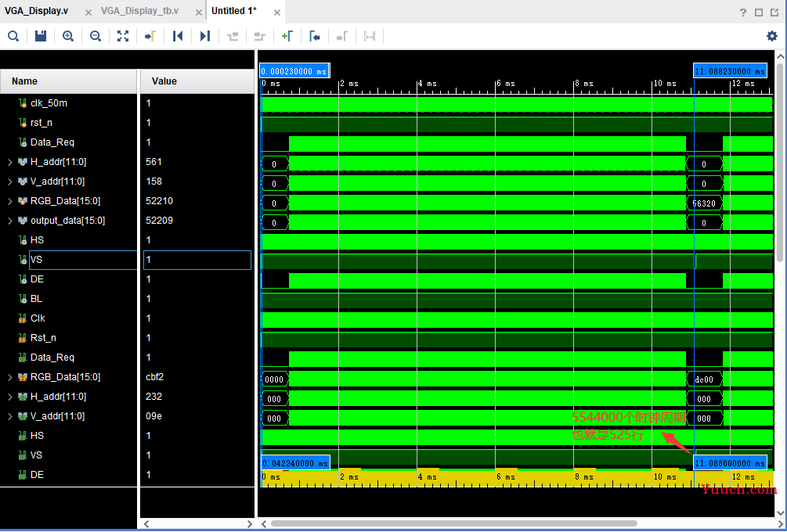Click the waveform horizontal scrollbar thumb

(x=453, y=524)
